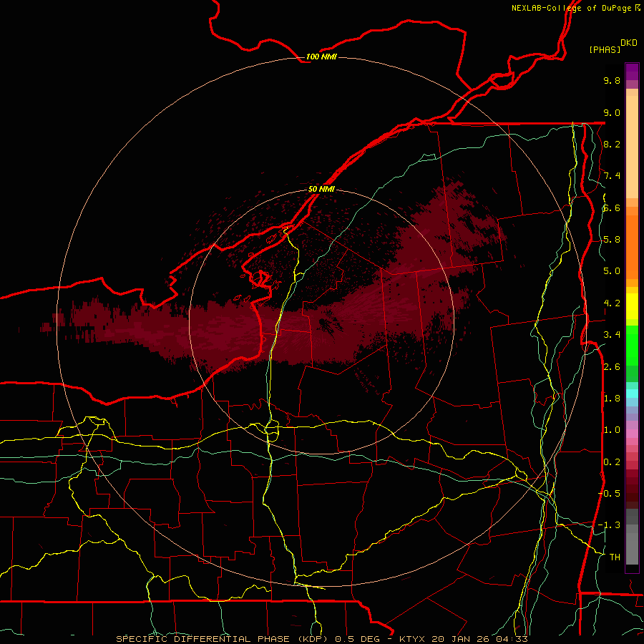The width and height of the screenshot is (644, 644).
Task: Click the pink band of the color bar
Action: pyautogui.click(x=632, y=434)
